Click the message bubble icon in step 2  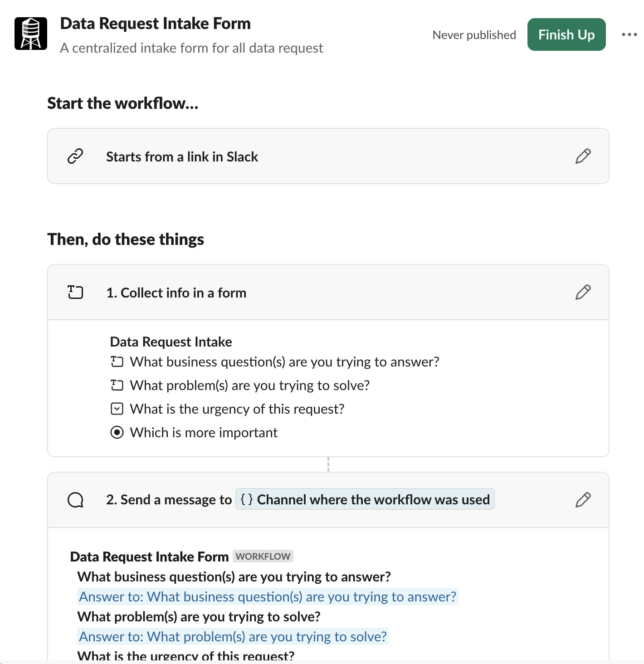point(75,499)
